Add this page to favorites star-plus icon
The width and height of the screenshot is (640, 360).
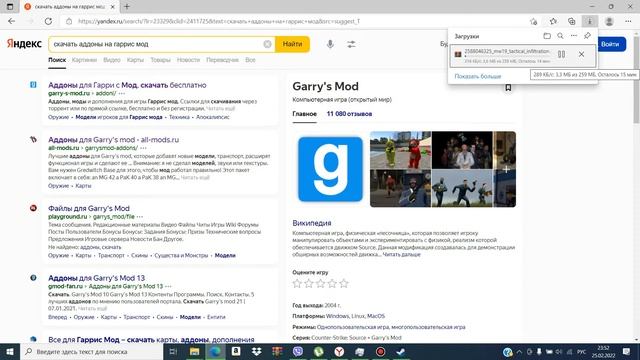[533, 21]
